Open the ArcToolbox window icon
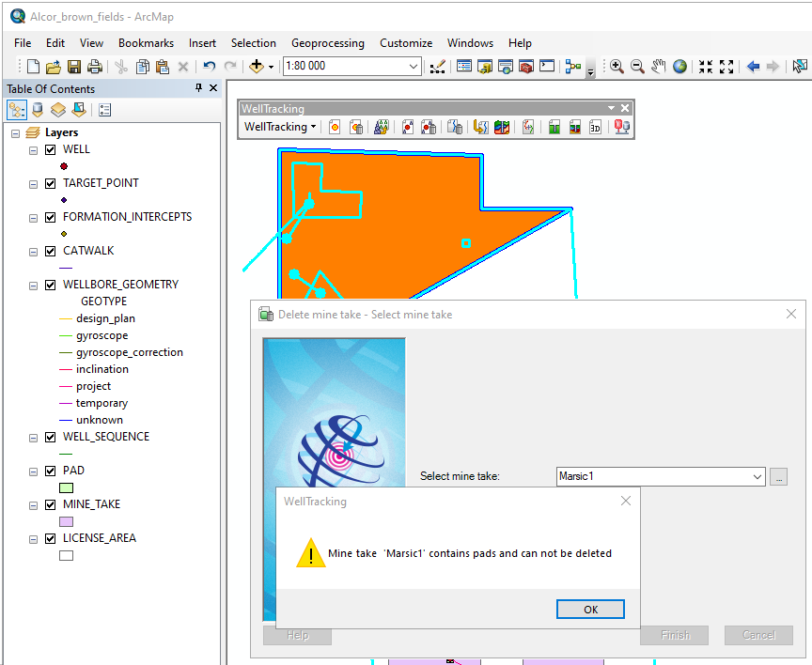Screen dimensions: 812x665 [526, 67]
